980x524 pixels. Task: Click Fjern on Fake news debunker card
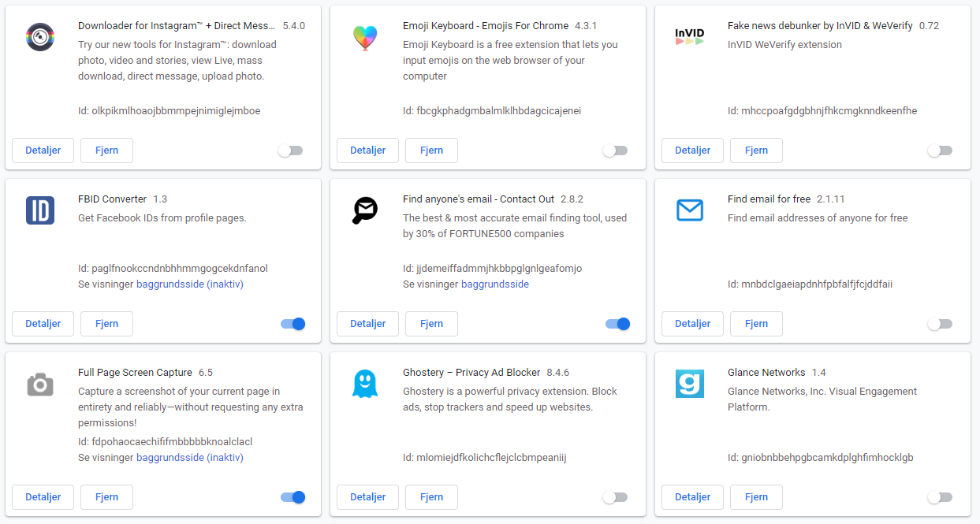click(x=756, y=151)
